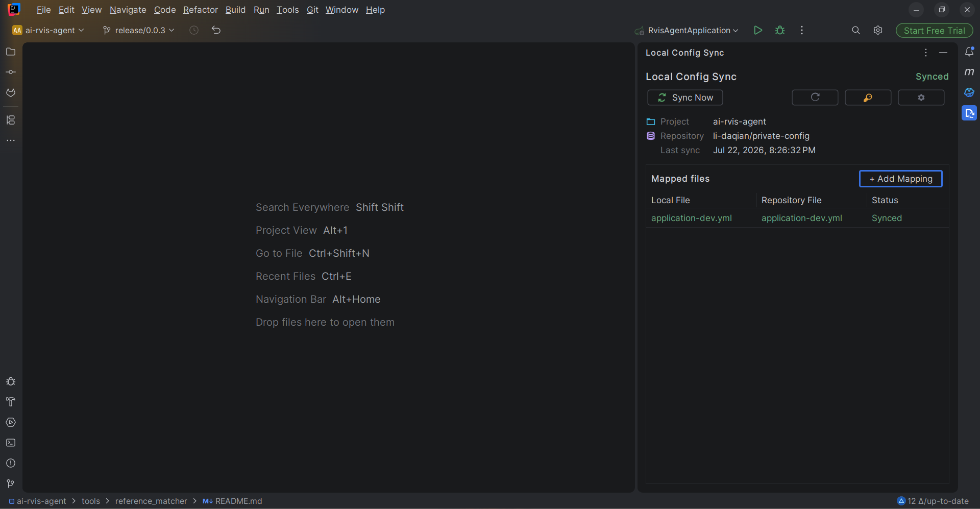Open the Build menu

coord(236,10)
